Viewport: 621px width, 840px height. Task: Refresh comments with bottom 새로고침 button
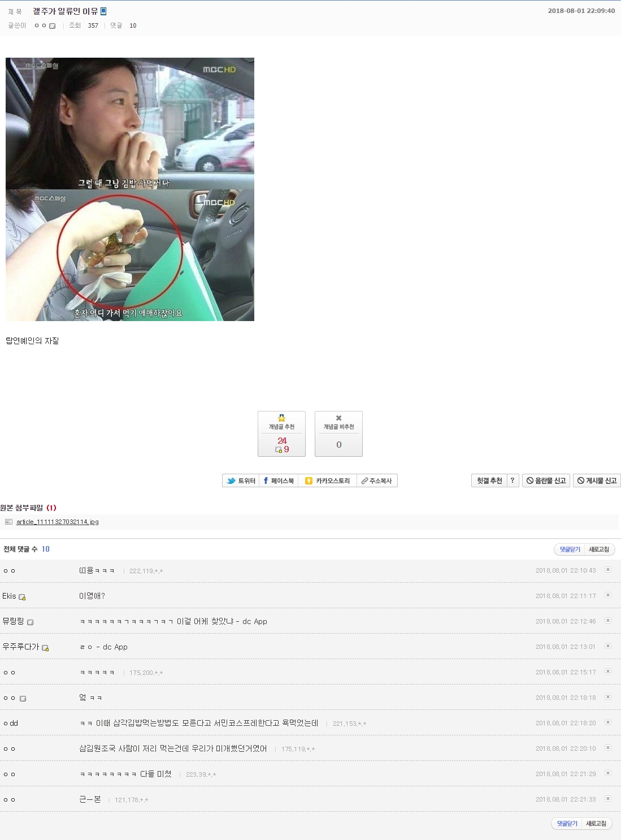pyautogui.click(x=596, y=824)
